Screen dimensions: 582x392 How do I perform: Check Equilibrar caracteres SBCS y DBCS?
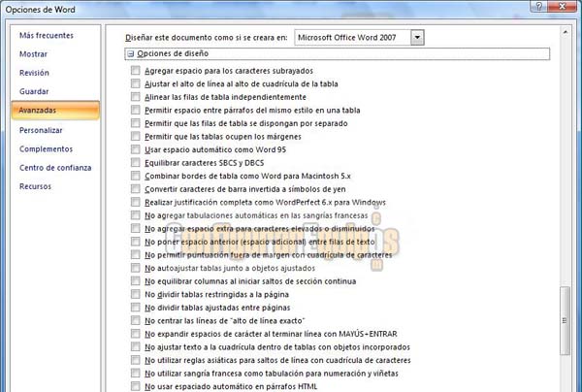tap(136, 163)
